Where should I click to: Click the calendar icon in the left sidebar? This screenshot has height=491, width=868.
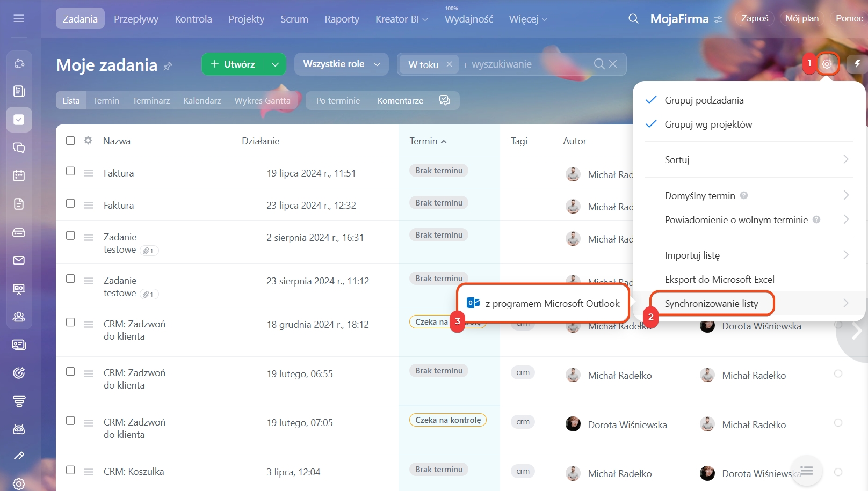tap(19, 175)
